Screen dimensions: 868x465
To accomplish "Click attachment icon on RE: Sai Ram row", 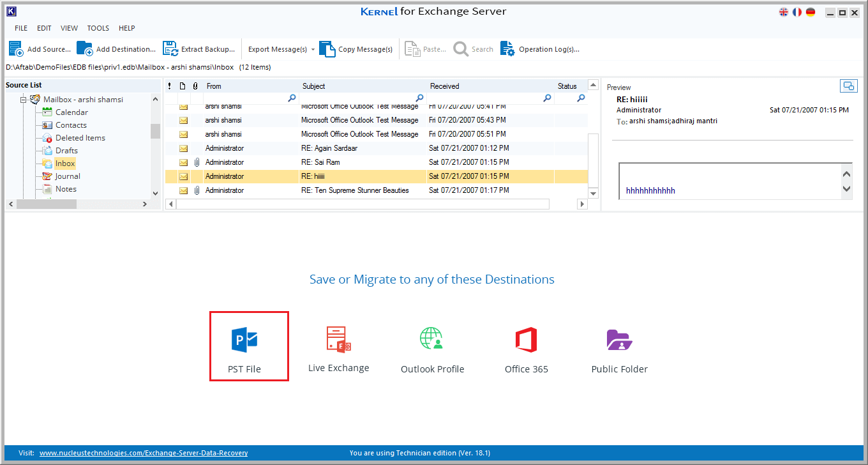I will (197, 162).
